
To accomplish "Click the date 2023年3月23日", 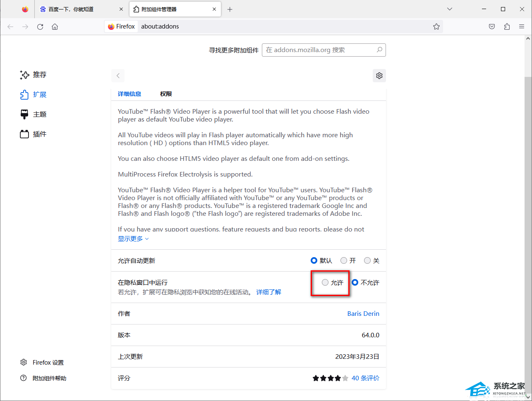I will [357, 356].
